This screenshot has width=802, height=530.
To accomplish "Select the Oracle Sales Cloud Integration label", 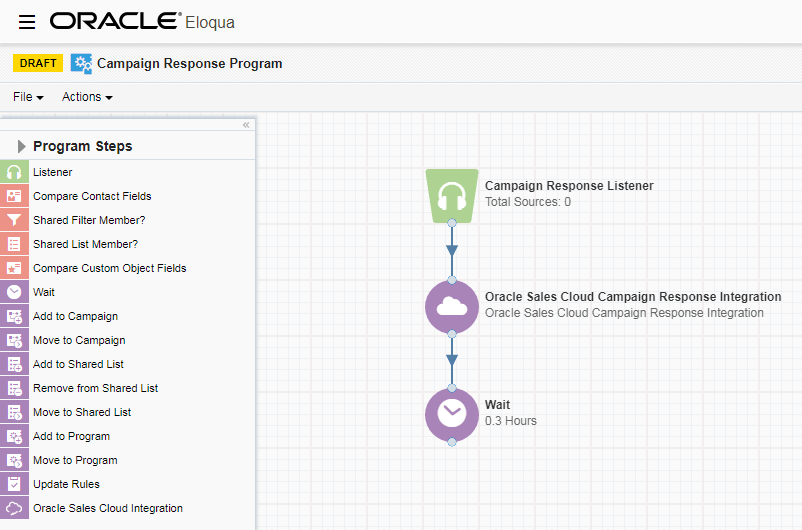I will (108, 509).
